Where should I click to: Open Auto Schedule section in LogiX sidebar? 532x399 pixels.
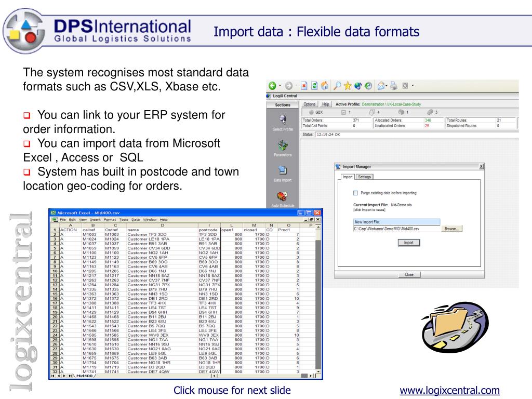point(283,199)
